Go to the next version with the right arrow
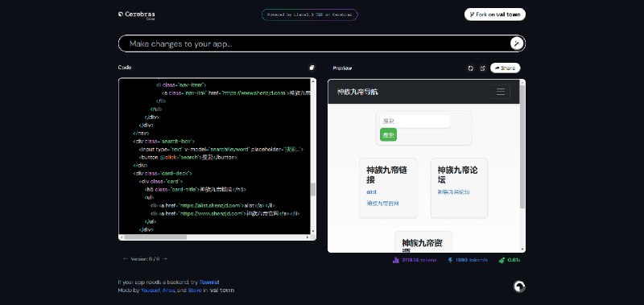 [x=165, y=259]
